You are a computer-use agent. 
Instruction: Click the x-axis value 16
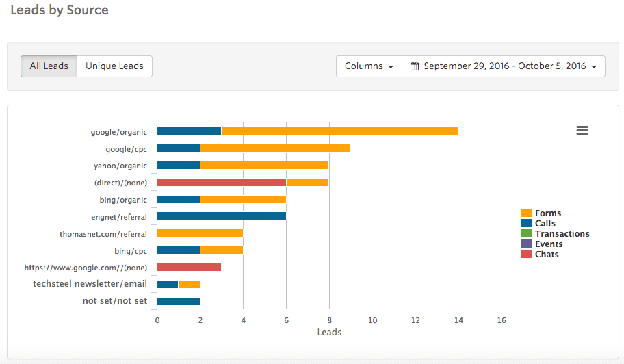(502, 320)
